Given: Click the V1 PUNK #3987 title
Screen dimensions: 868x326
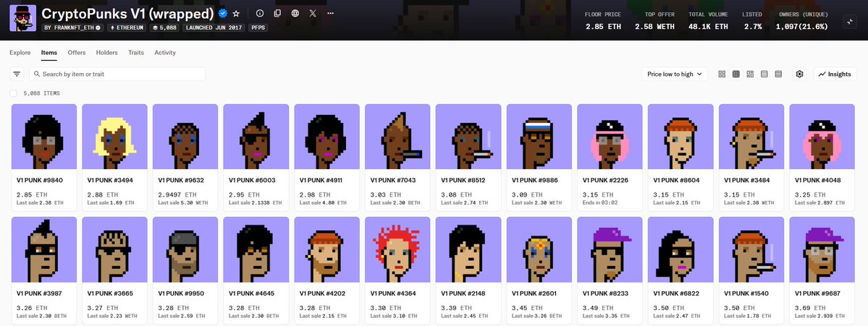Looking at the screenshot, I should (x=39, y=293).
